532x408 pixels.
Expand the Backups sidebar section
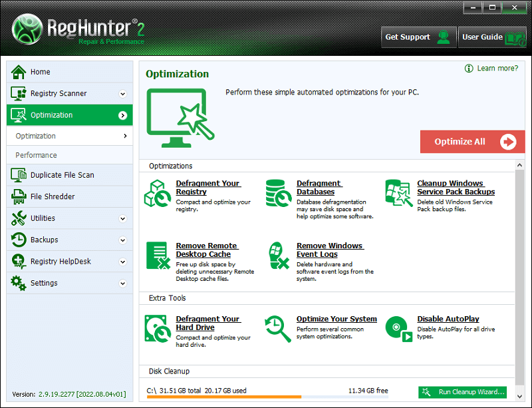pos(122,240)
